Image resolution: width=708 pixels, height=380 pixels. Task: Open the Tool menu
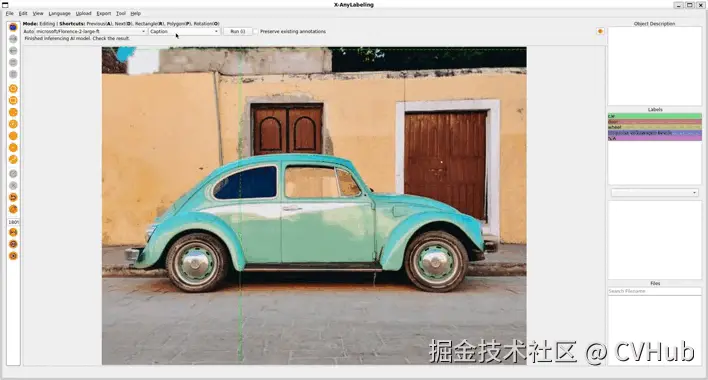[x=121, y=14]
